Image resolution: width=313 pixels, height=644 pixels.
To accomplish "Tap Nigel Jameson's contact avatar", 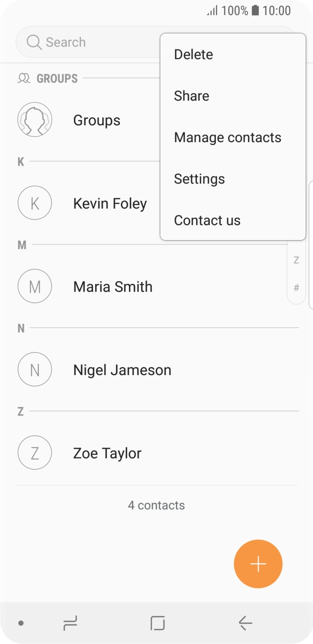I will pyautogui.click(x=34, y=370).
